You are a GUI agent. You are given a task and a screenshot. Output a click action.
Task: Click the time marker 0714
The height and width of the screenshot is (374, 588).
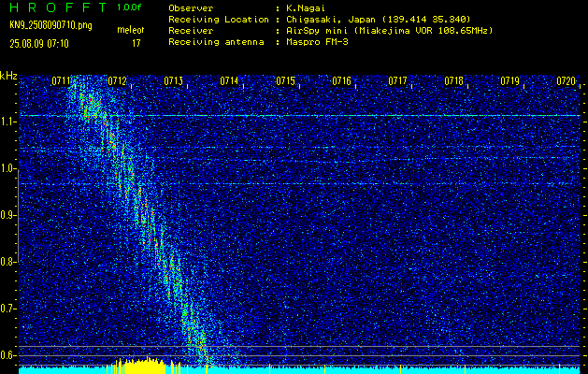pos(229,80)
